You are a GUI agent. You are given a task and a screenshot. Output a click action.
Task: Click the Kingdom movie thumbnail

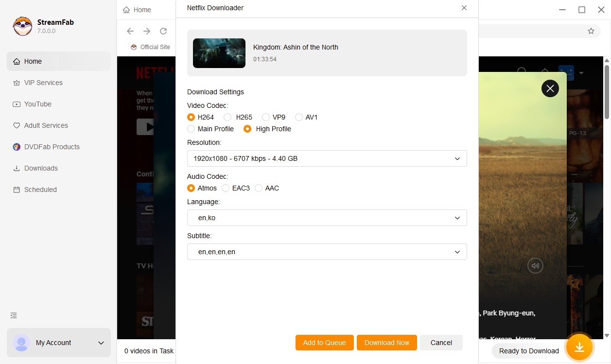219,53
